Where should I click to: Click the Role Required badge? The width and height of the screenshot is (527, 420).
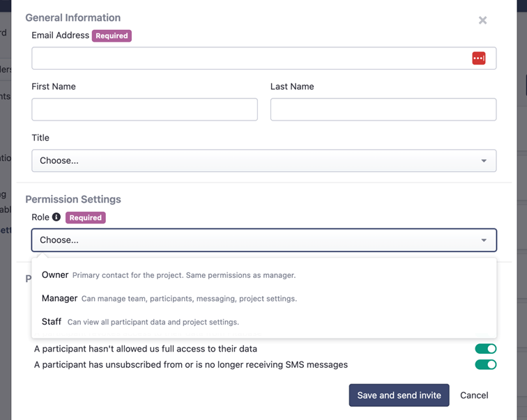coord(85,217)
